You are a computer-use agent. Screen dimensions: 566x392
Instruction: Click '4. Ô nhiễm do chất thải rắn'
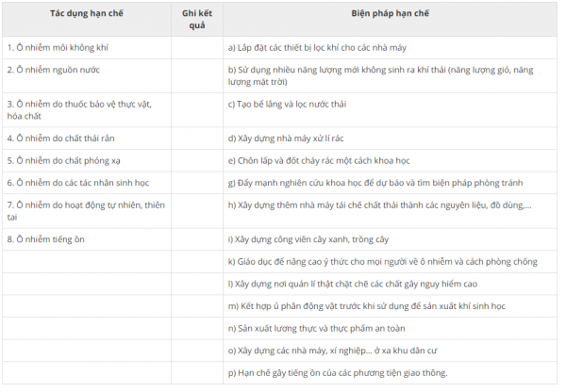(x=60, y=139)
